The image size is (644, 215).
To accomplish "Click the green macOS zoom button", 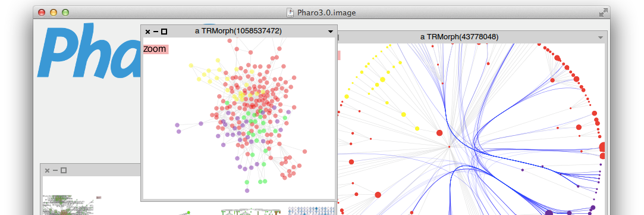I will [65, 13].
